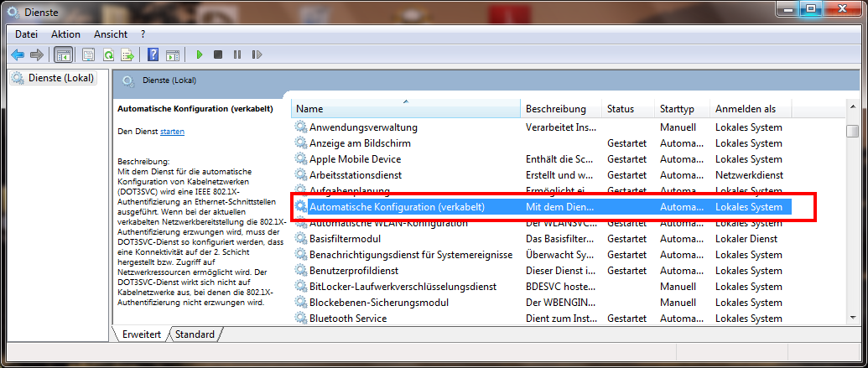Image resolution: width=868 pixels, height=368 pixels.
Task: Click the gear icon beside Benutzerprofildienst
Action: pos(300,271)
